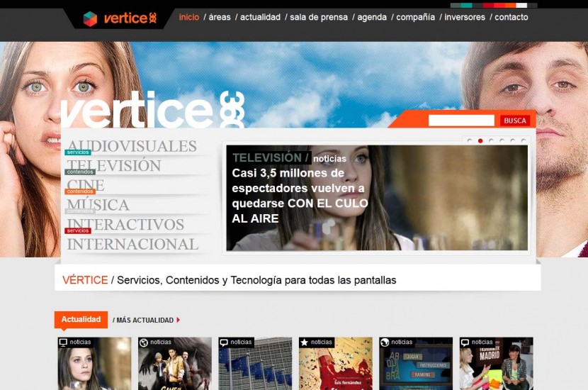Click the contenidos tag under TELEVISIÓN
This screenshot has width=588, height=390.
[80, 172]
